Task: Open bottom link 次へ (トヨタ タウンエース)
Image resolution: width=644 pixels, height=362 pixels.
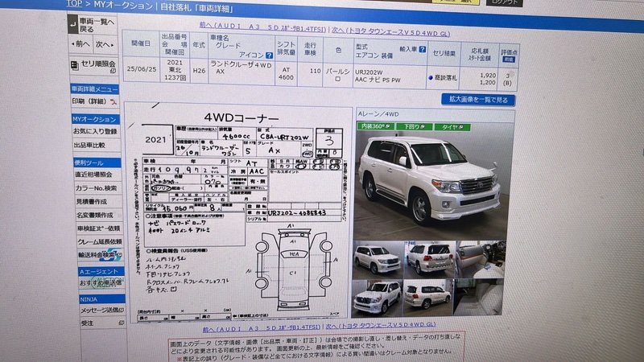Action: point(381,325)
